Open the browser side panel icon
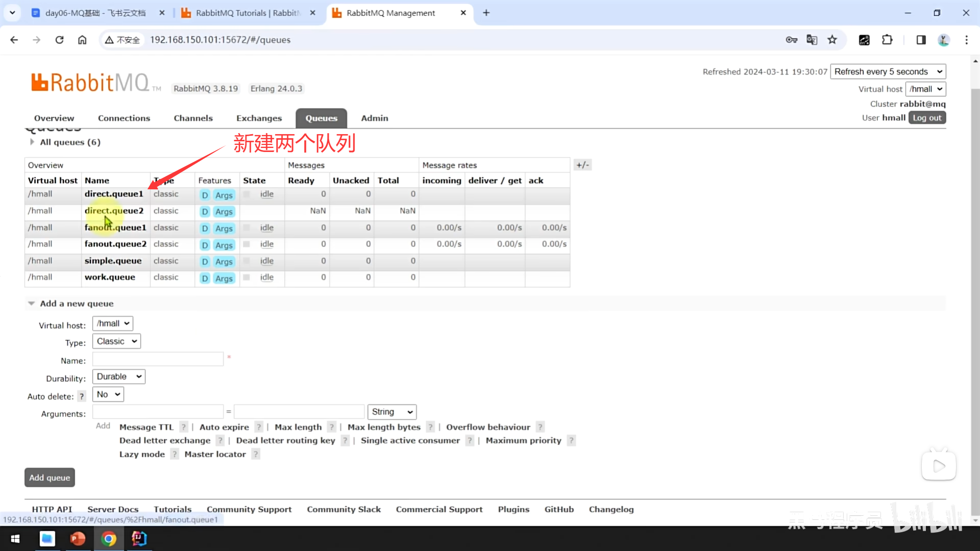This screenshot has width=980, height=551. tap(921, 40)
